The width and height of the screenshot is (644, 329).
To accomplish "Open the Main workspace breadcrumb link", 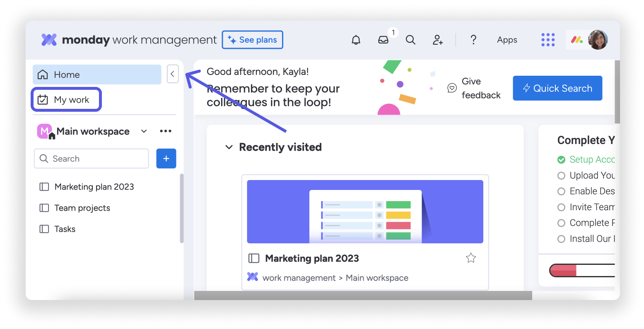I will click(377, 278).
